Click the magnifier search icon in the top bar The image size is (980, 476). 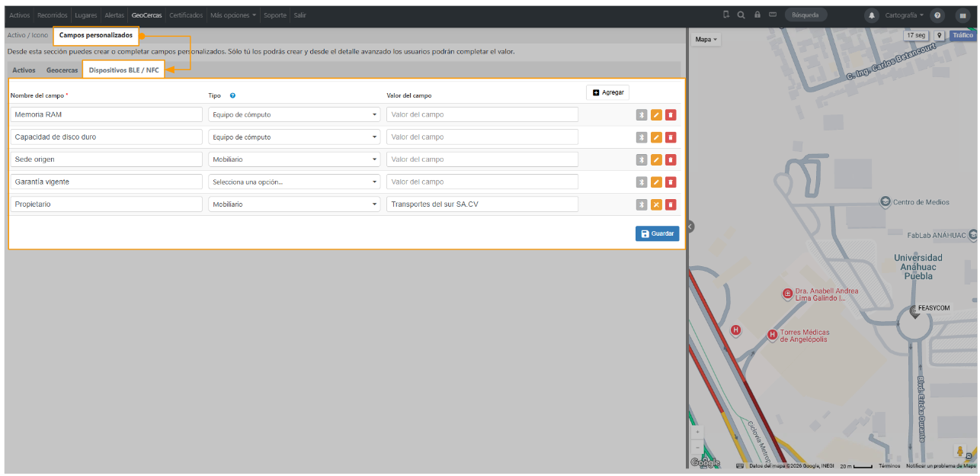pyautogui.click(x=741, y=14)
